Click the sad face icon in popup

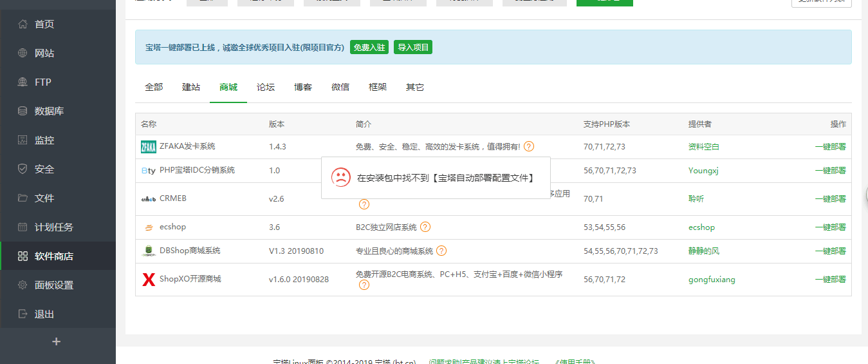(341, 177)
